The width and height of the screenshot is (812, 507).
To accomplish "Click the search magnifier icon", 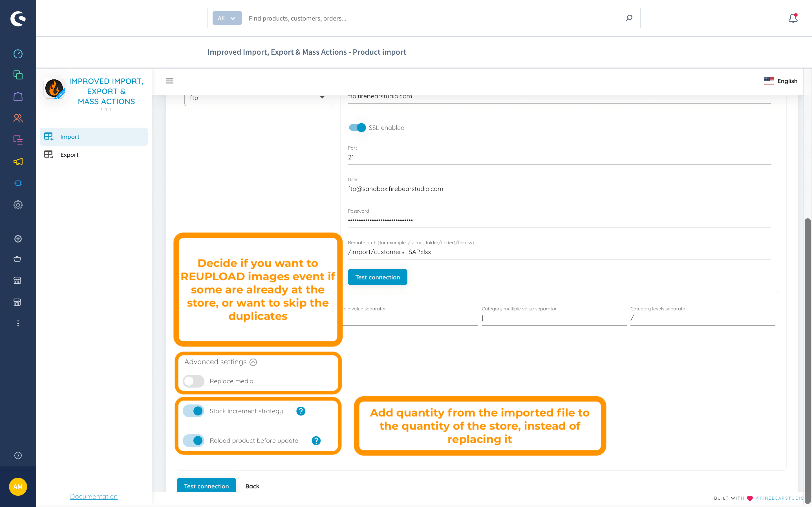I will tap(628, 18).
